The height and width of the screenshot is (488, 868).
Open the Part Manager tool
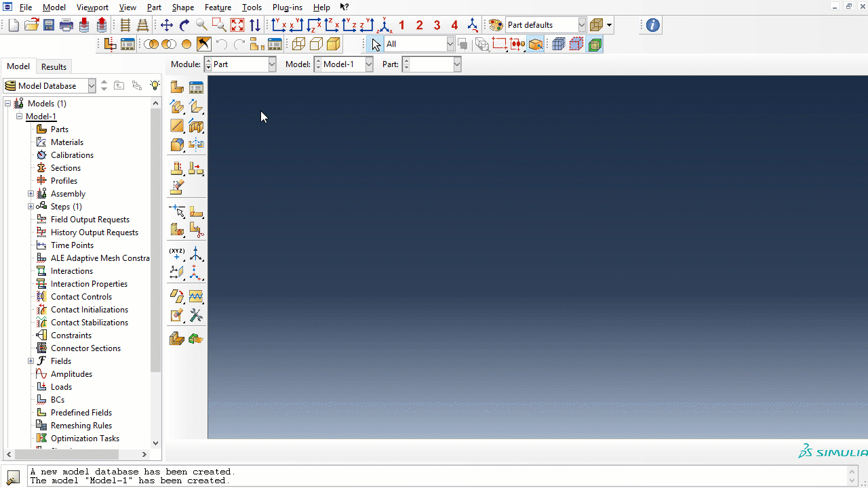[196, 87]
